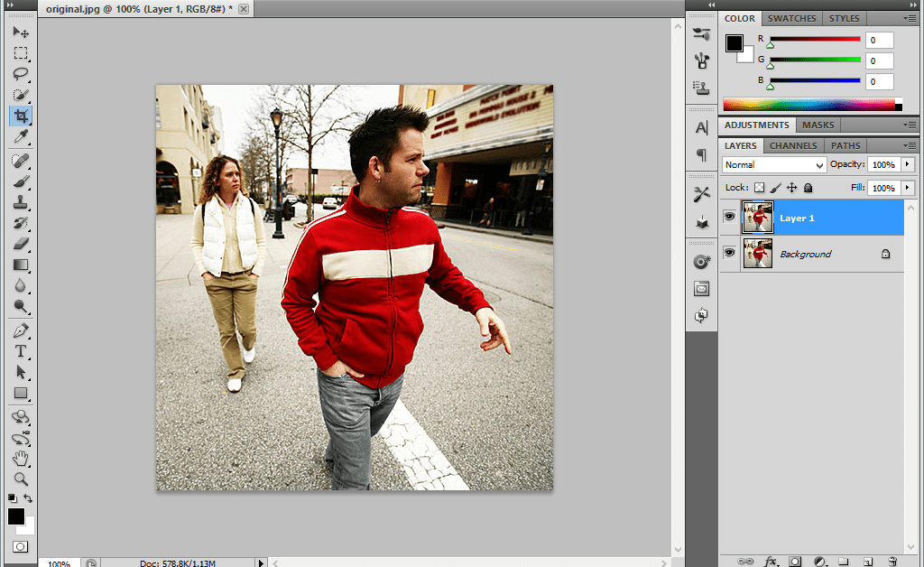
Task: Create a new layer
Action: [868, 561]
